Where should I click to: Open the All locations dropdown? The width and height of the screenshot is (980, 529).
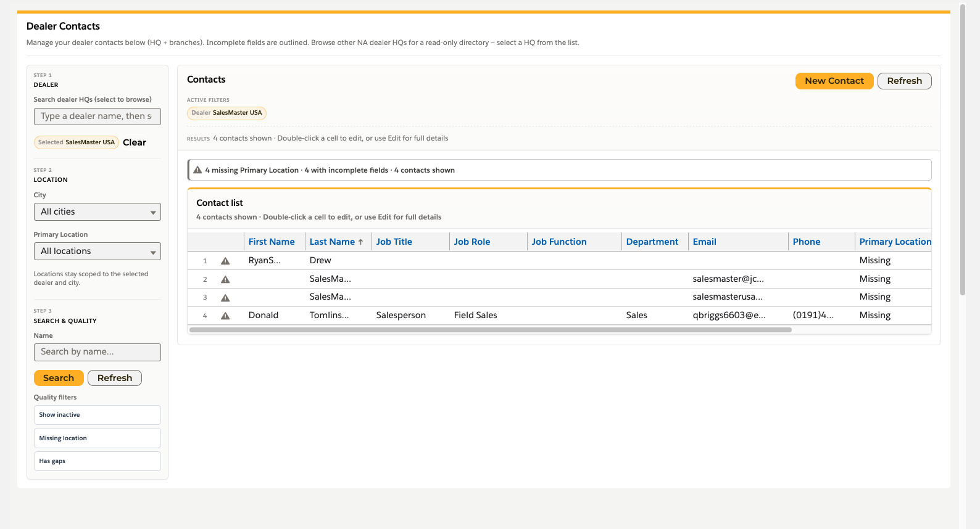pos(98,252)
